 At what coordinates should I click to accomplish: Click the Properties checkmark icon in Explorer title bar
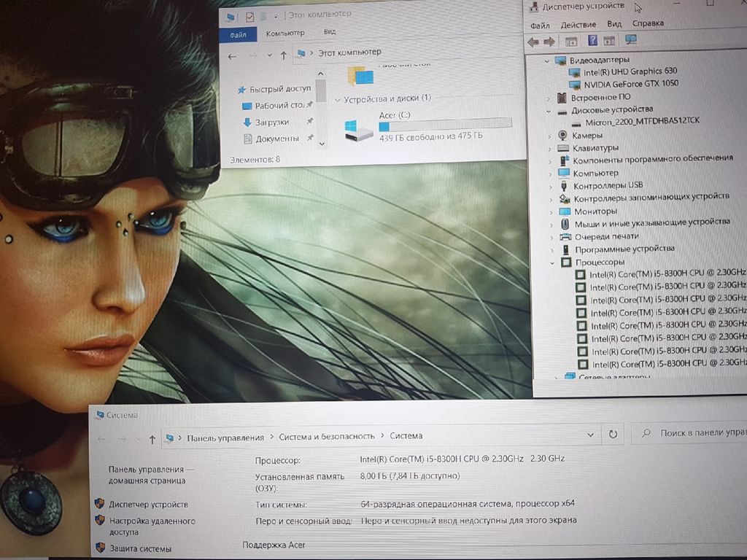coord(250,16)
